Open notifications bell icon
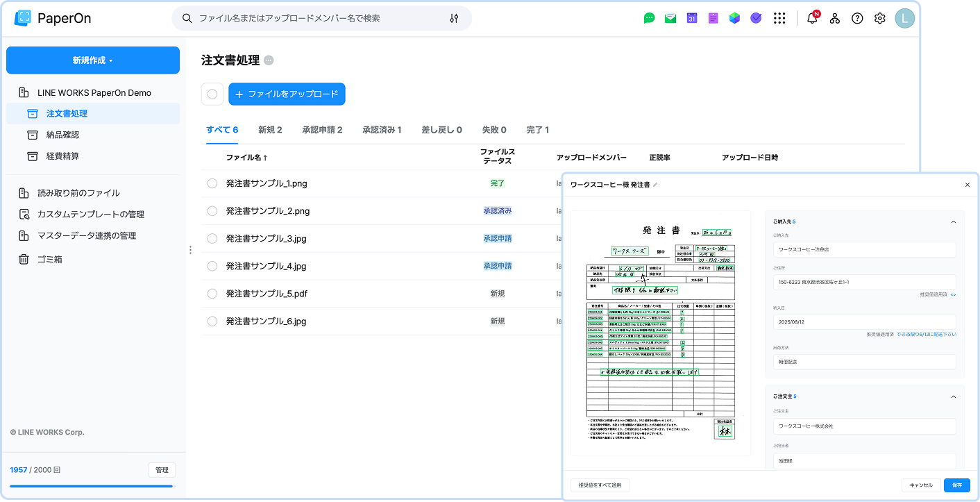The width and height of the screenshot is (980, 502). click(812, 19)
